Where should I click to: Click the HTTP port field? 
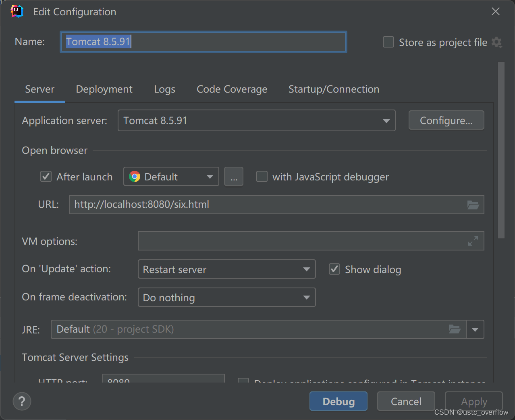click(x=163, y=379)
